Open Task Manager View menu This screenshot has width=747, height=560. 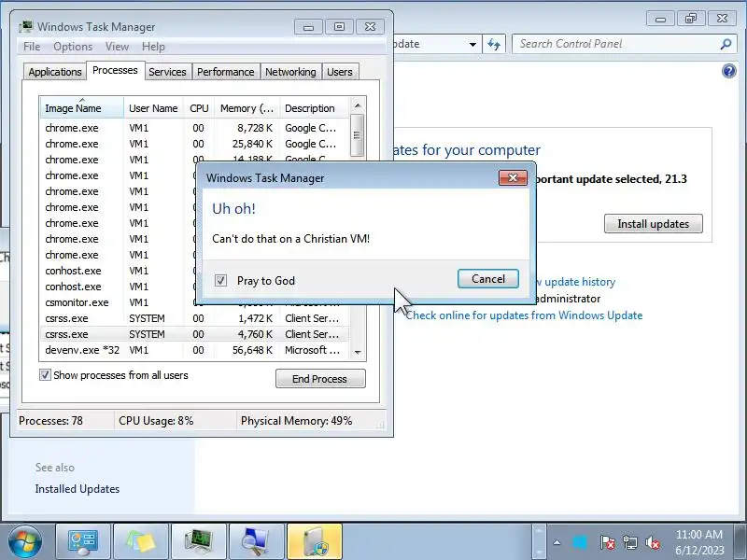(x=118, y=47)
